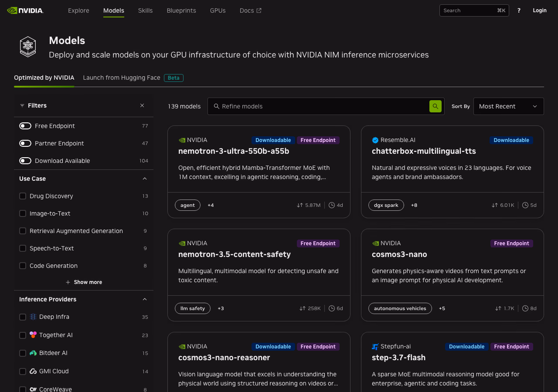This screenshot has width=558, height=392.
Task: Collapse the Use Case section
Action: click(145, 179)
